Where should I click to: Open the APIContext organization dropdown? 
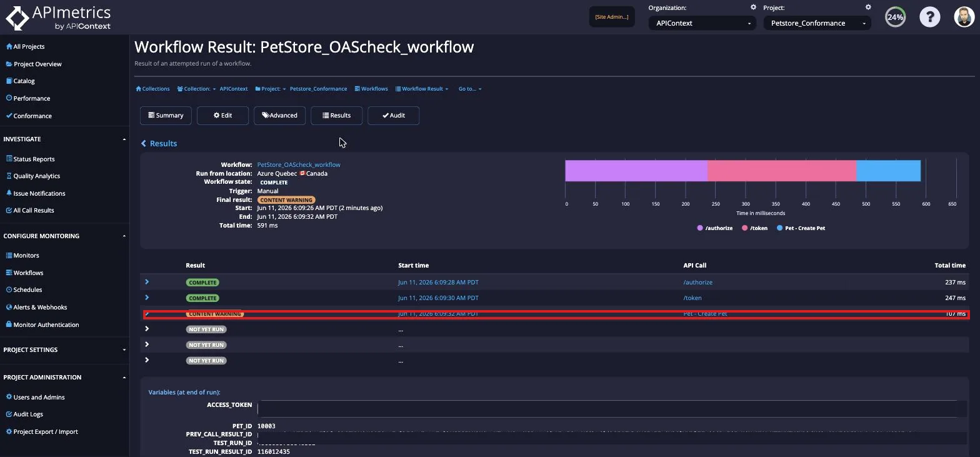click(x=702, y=23)
